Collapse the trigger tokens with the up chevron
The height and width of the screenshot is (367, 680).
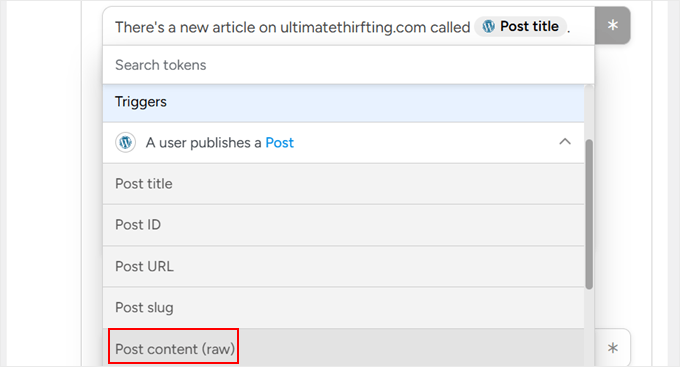565,142
